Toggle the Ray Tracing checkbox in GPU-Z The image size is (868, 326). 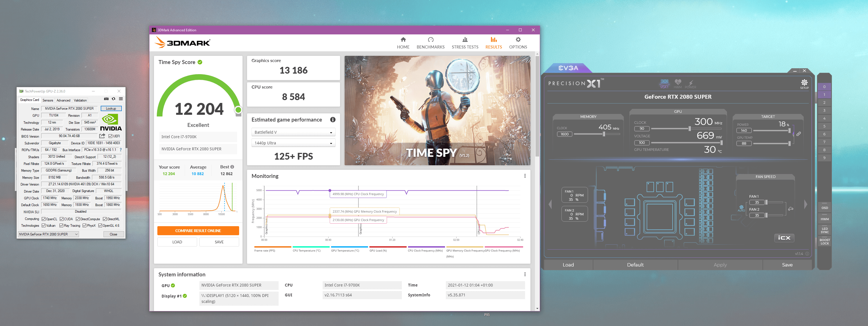[x=61, y=226]
